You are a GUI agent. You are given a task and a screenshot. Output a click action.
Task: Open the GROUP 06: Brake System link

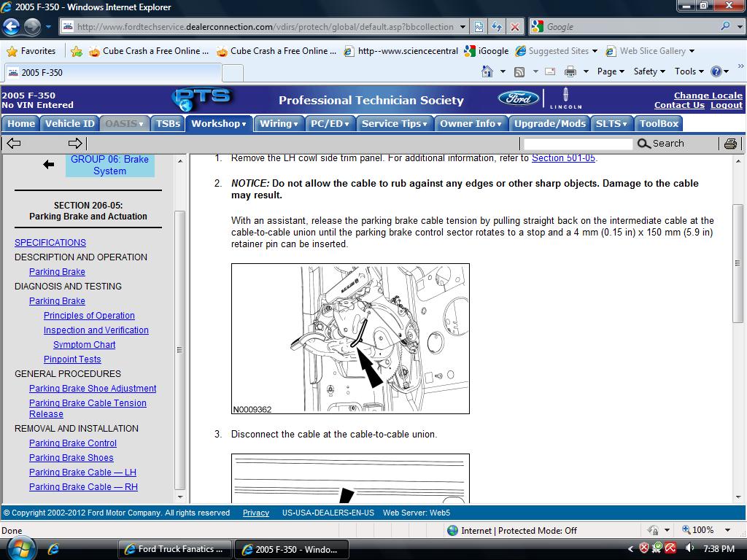click(109, 165)
